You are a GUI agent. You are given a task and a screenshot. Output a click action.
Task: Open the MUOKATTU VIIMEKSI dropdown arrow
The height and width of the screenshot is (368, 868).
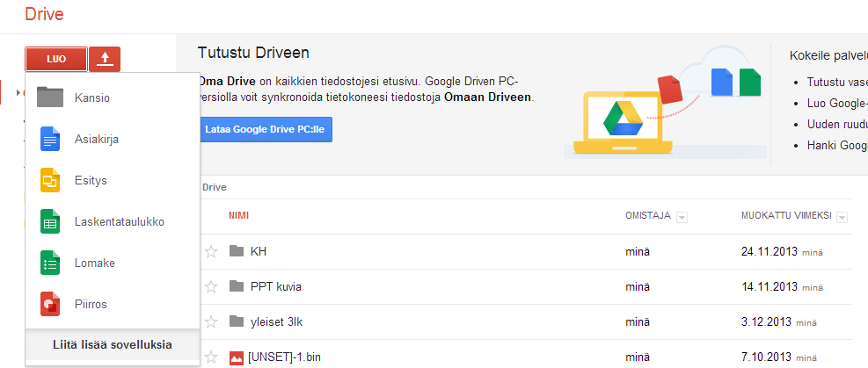842,217
